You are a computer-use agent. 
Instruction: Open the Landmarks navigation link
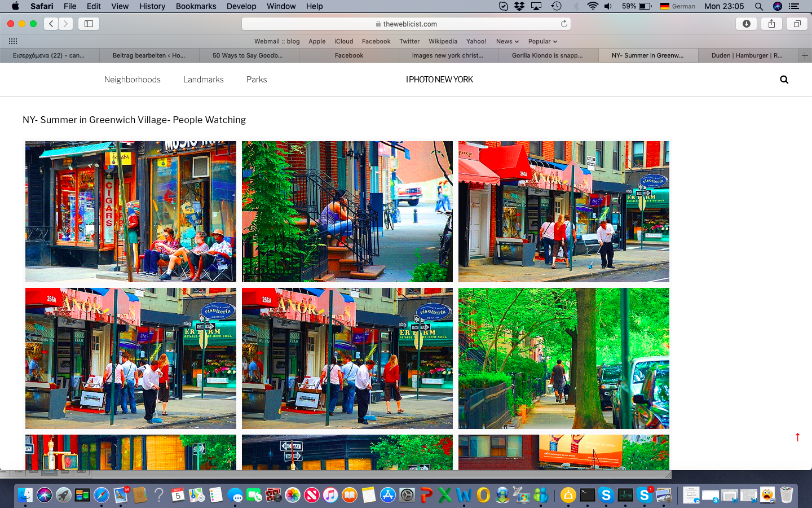coord(204,80)
